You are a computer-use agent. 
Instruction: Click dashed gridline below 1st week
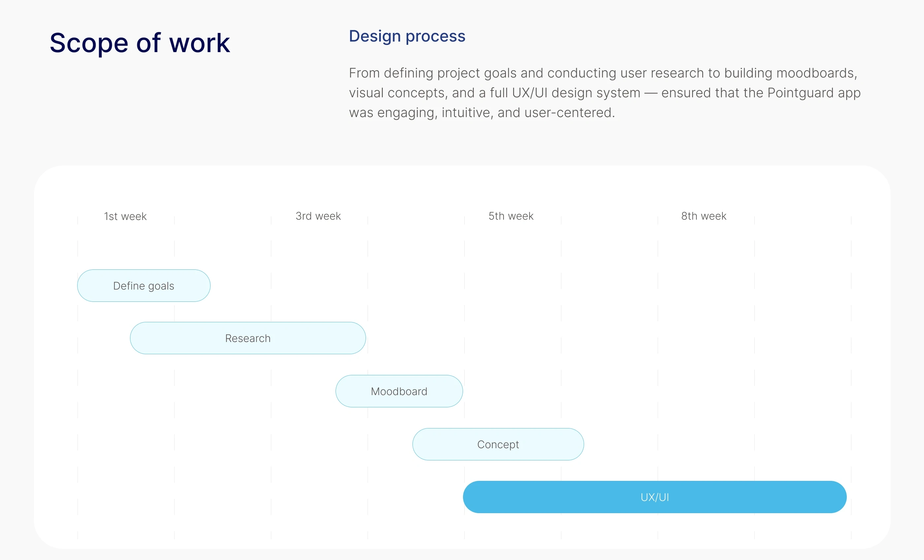click(78, 248)
